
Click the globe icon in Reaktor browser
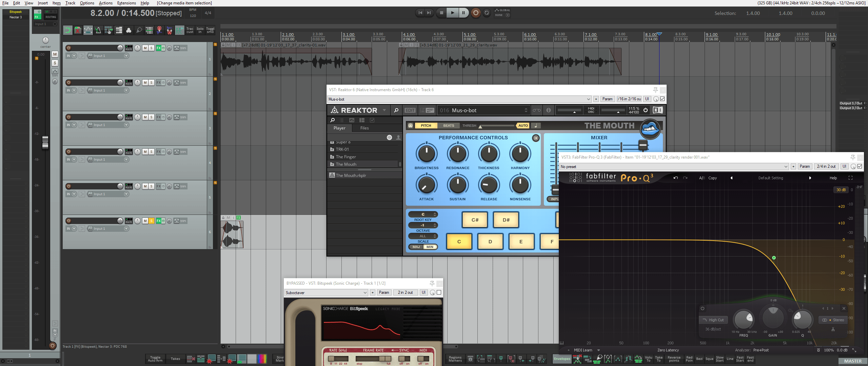coord(389,137)
